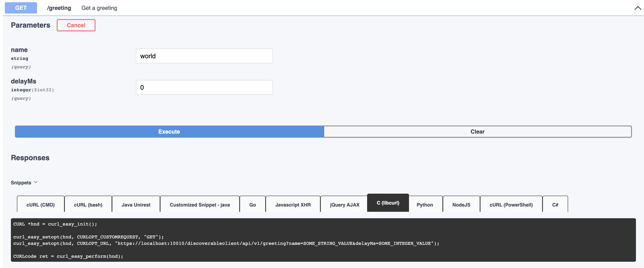This screenshot has width=644, height=268.
Task: Execute the greeting request
Action: (x=169, y=131)
